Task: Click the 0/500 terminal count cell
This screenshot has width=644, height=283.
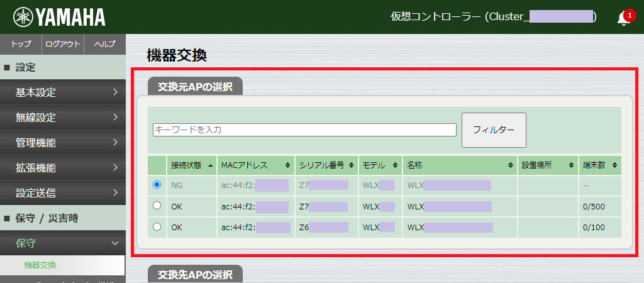Action: [x=600, y=206]
